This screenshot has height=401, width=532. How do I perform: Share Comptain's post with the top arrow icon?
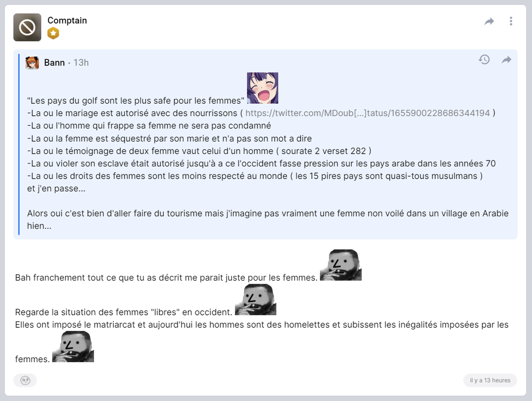[489, 21]
